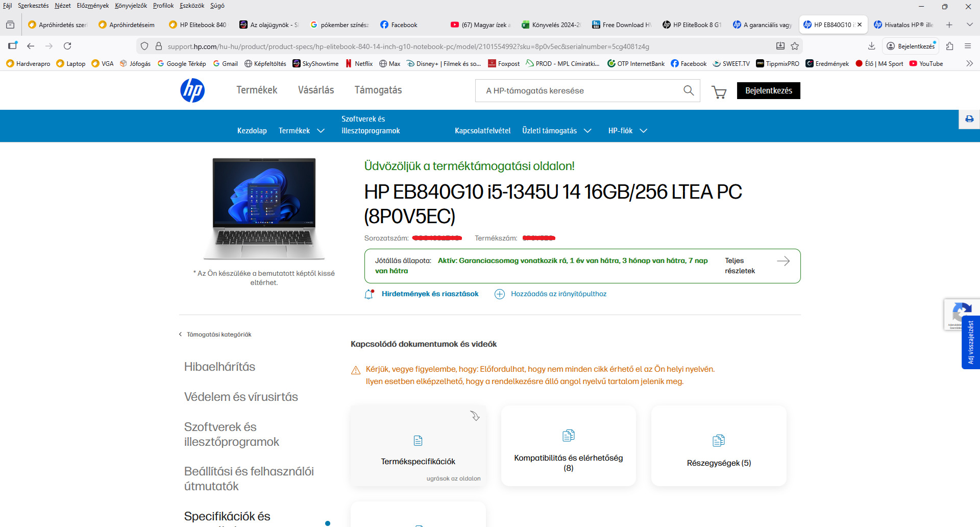Open the Gmail bookmark
The width and height of the screenshot is (980, 527).
[225, 63]
